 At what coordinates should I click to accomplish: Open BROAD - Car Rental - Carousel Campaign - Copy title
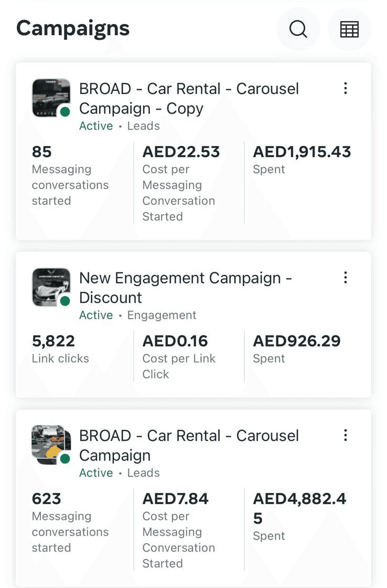[x=189, y=98]
